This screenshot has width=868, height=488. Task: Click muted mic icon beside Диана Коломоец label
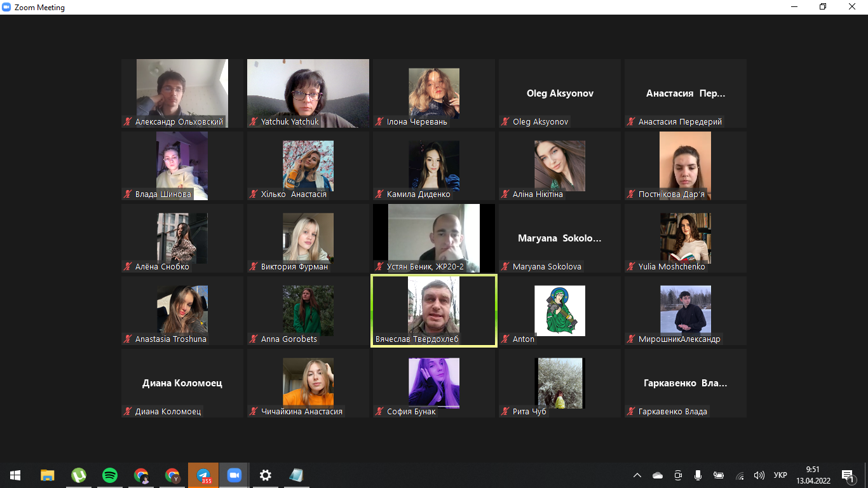point(128,411)
